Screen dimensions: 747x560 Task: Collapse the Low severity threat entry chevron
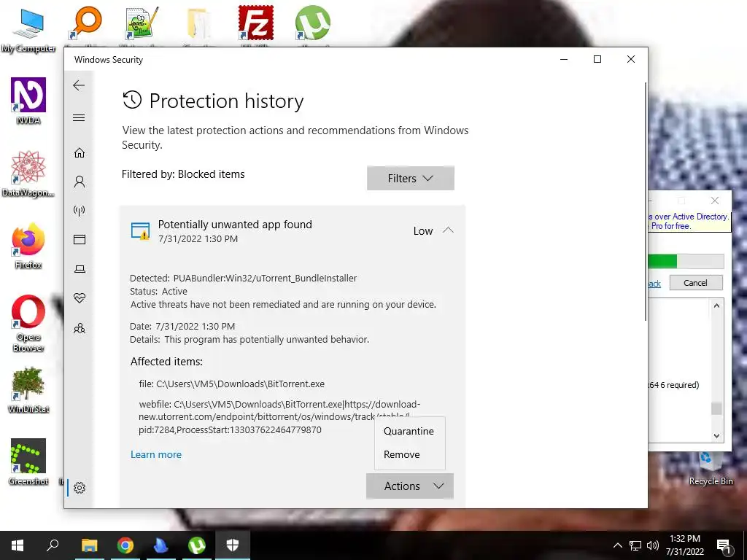pyautogui.click(x=448, y=230)
